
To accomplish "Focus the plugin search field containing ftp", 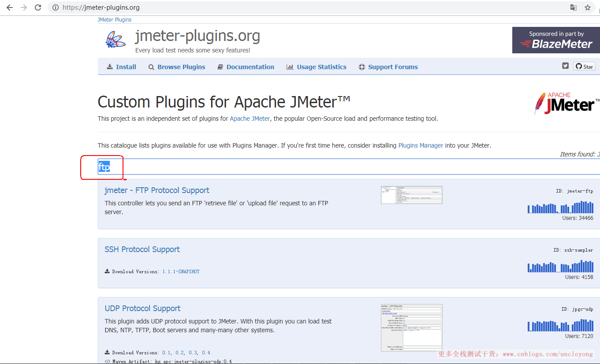I will point(349,167).
